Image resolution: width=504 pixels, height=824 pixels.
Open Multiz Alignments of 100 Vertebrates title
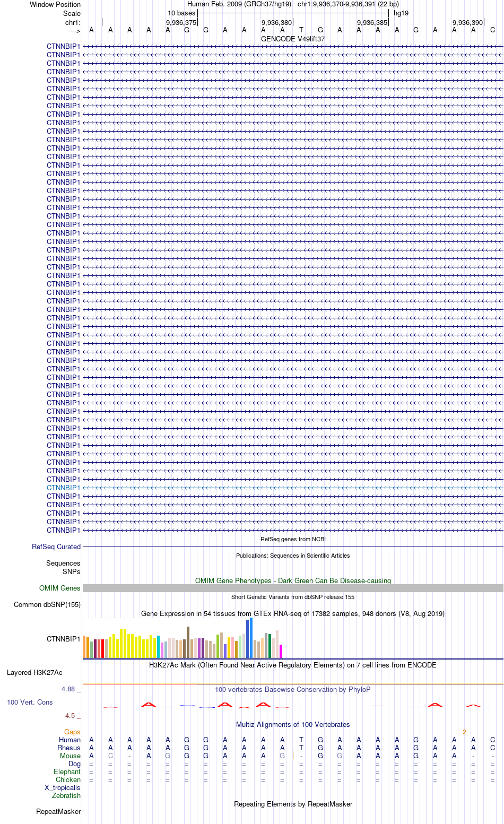coord(293,724)
